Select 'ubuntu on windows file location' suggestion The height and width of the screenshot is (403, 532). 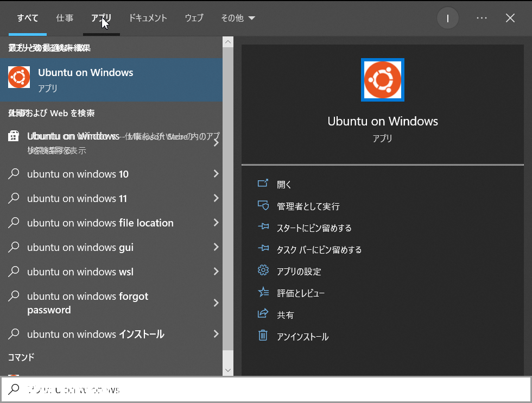coord(100,223)
